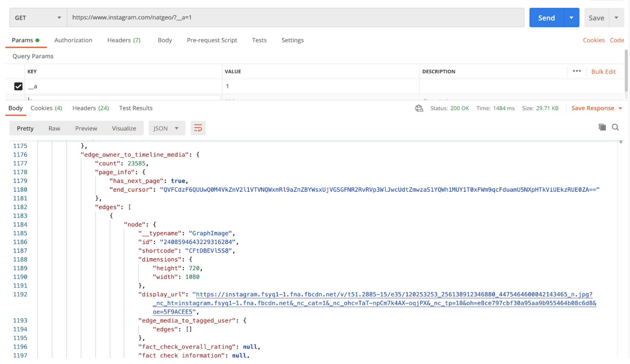Select the Preview view

tap(86, 128)
